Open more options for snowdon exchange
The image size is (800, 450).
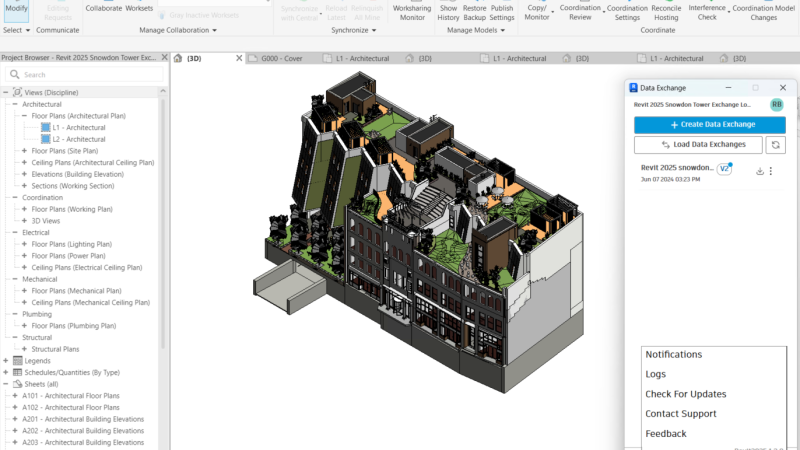point(771,171)
